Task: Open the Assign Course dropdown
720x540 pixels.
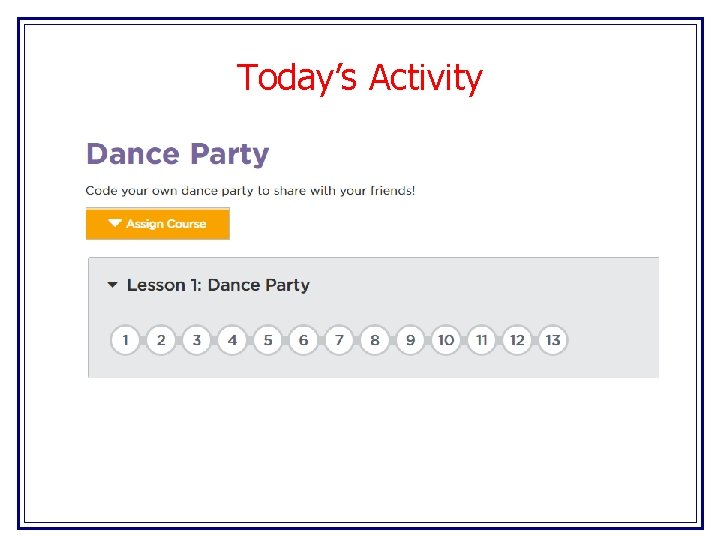Action: pyautogui.click(x=158, y=224)
